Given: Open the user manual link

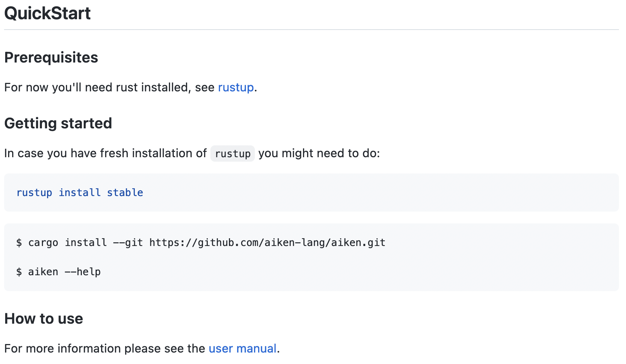Looking at the screenshot, I should click(x=242, y=348).
